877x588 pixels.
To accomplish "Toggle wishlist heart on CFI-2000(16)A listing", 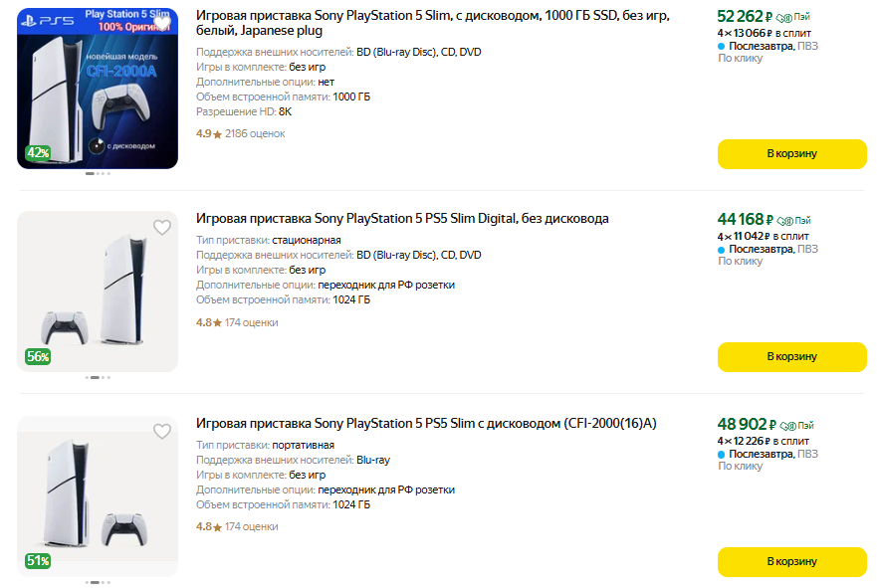I will (x=162, y=431).
